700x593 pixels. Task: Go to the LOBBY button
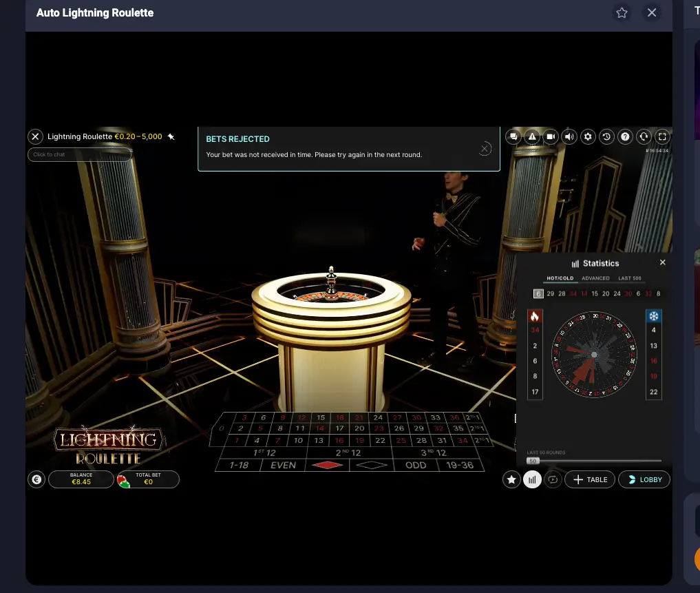click(x=644, y=479)
